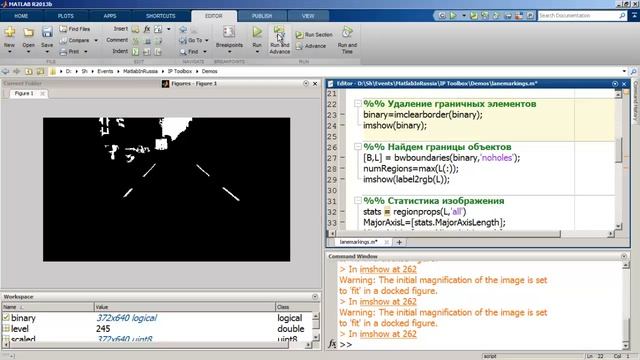Open the PUBLISH ribbon tab
Image resolution: width=640 pixels, height=360 pixels.
[x=262, y=16]
